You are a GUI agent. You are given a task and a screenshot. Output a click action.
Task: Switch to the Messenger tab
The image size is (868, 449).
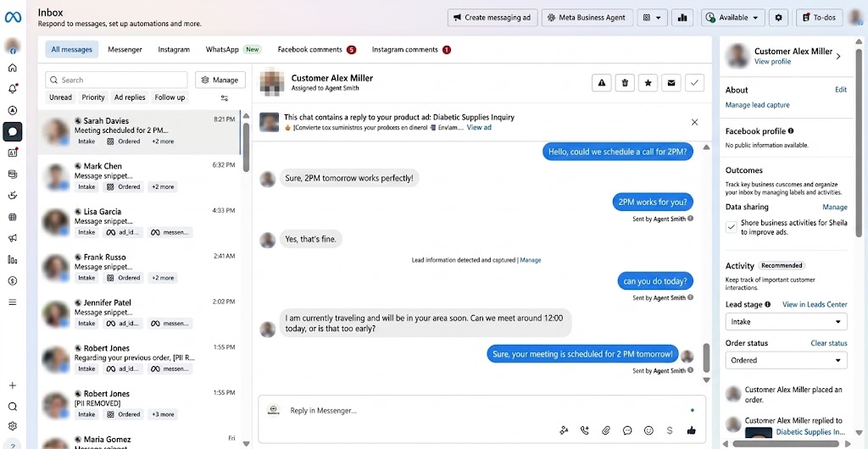125,49
